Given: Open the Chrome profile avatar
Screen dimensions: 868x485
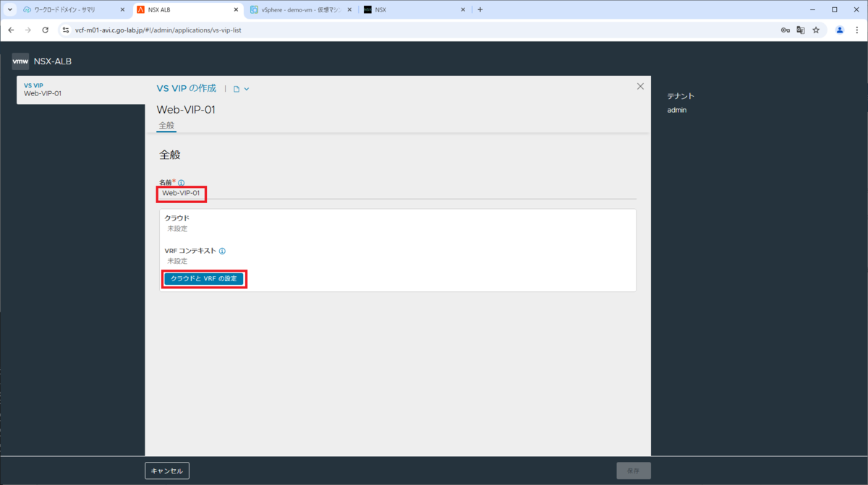Looking at the screenshot, I should tap(840, 30).
